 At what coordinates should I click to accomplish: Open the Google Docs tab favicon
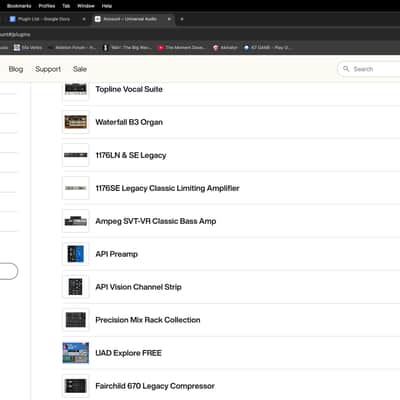12,19
